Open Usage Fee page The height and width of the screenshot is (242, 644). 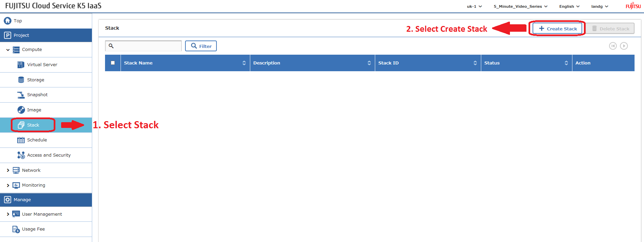46,229
